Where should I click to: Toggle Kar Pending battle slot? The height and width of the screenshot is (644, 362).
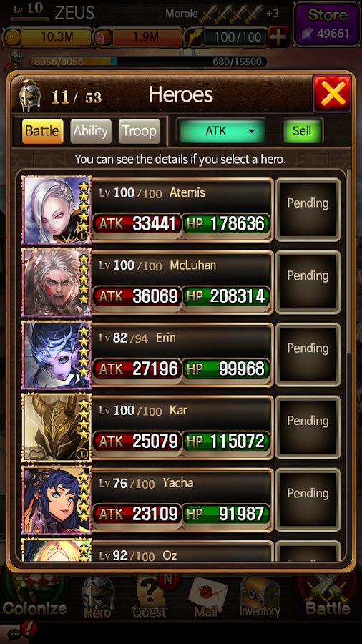(x=308, y=427)
